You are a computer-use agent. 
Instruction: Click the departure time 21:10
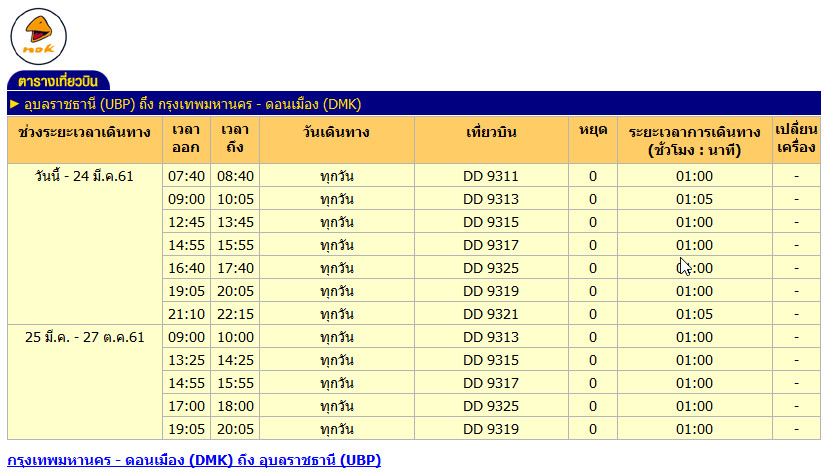(x=186, y=314)
